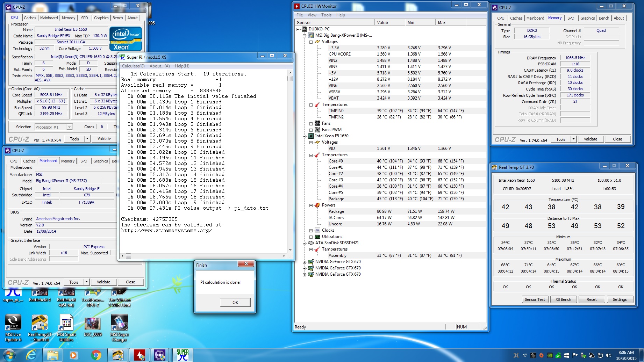Viewport: 644px width, 362px height.
Task: Click Close in the Mainboard CPU-Z window
Action: click(130, 282)
